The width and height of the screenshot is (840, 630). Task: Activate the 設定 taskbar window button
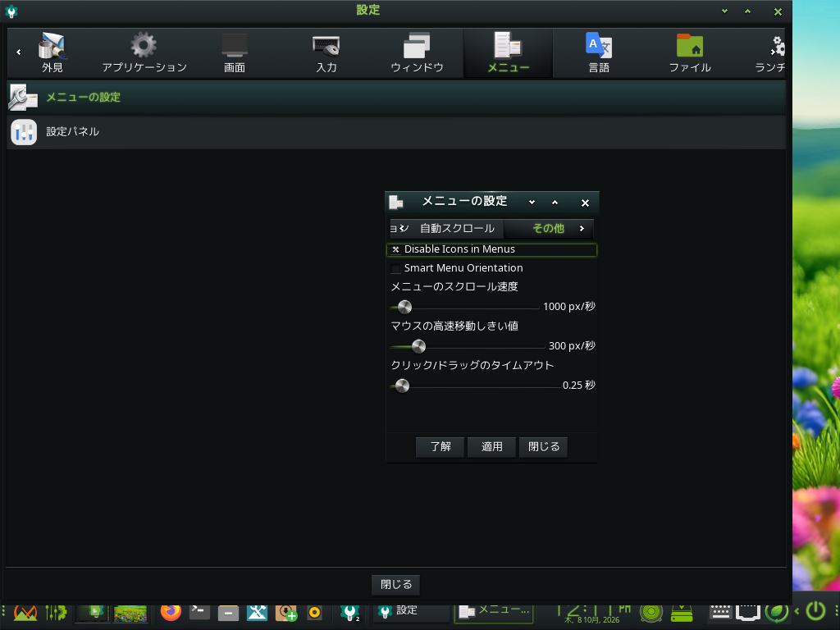coord(410,612)
